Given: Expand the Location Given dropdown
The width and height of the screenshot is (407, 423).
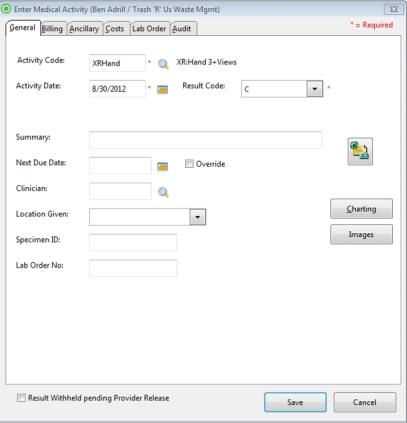Looking at the screenshot, I should tap(198, 217).
